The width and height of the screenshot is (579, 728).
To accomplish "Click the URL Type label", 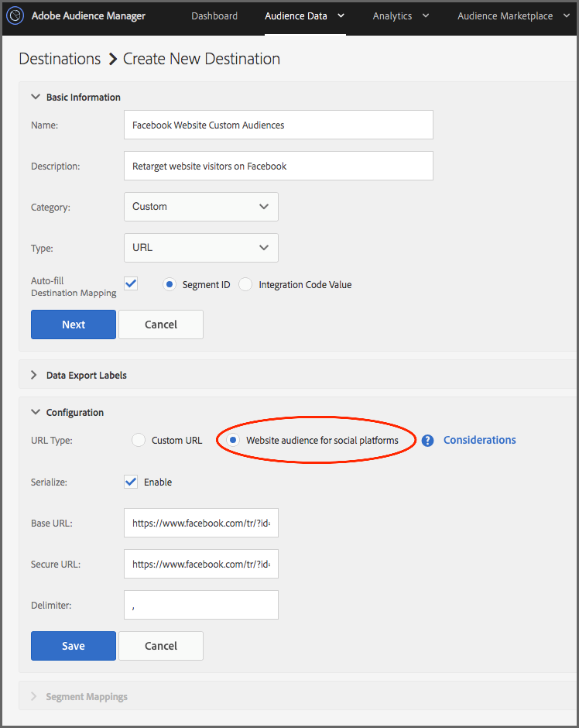I will [52, 441].
